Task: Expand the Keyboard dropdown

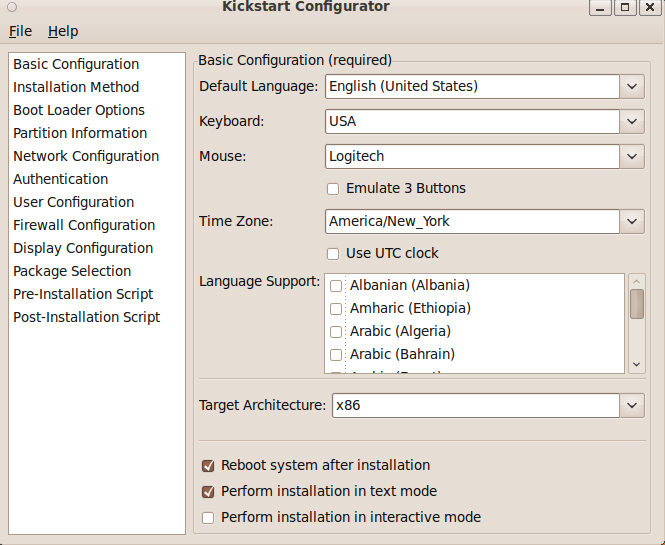Action: point(631,122)
